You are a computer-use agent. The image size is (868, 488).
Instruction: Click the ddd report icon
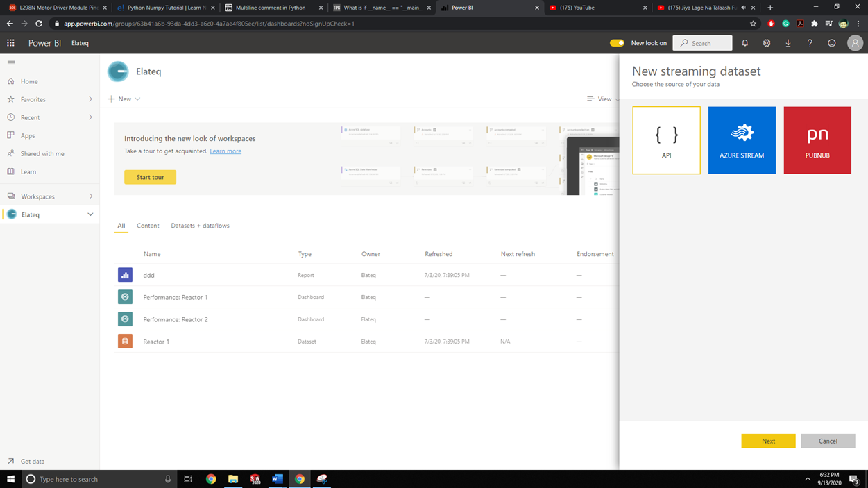[x=125, y=275]
